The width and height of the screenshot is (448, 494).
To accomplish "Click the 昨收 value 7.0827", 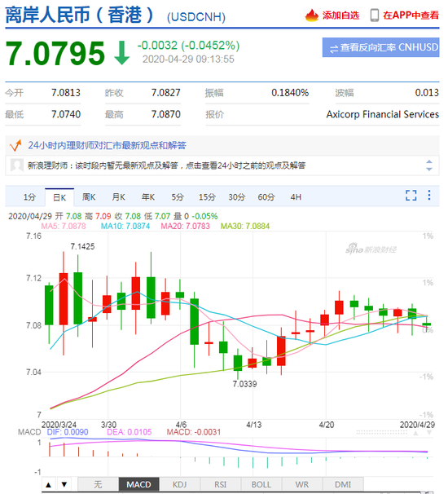I will [166, 93].
